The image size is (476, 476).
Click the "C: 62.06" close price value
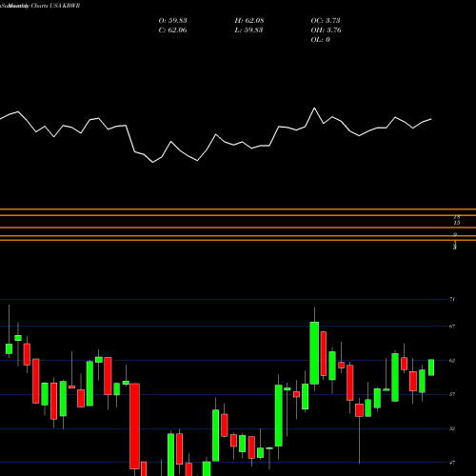(x=172, y=30)
